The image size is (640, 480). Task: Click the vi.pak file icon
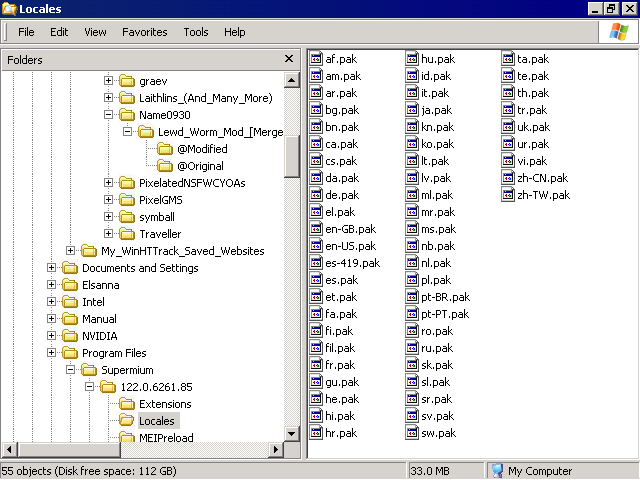(508, 161)
